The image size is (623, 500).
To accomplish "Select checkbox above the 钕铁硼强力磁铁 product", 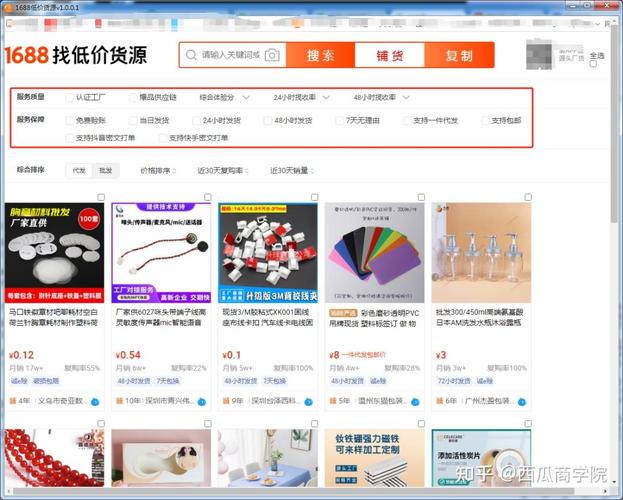I will pos(421,424).
